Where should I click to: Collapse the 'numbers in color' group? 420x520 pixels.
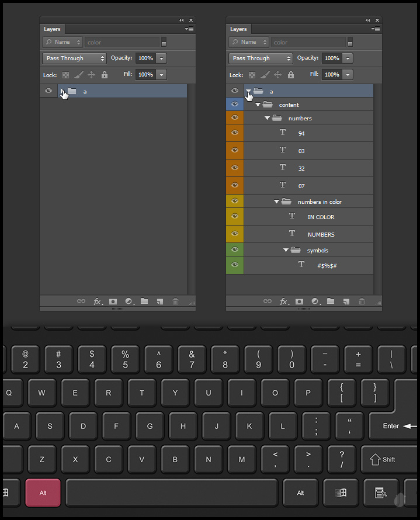click(x=277, y=202)
